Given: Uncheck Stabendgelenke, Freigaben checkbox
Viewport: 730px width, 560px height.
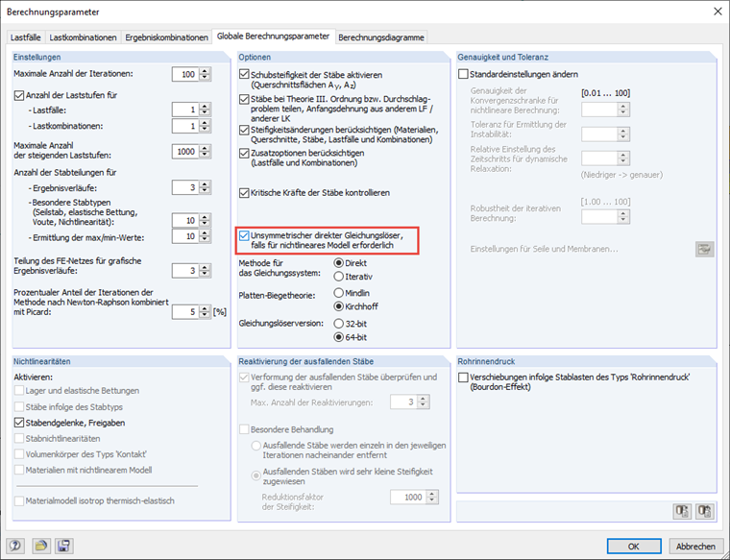Looking at the screenshot, I should (x=18, y=423).
